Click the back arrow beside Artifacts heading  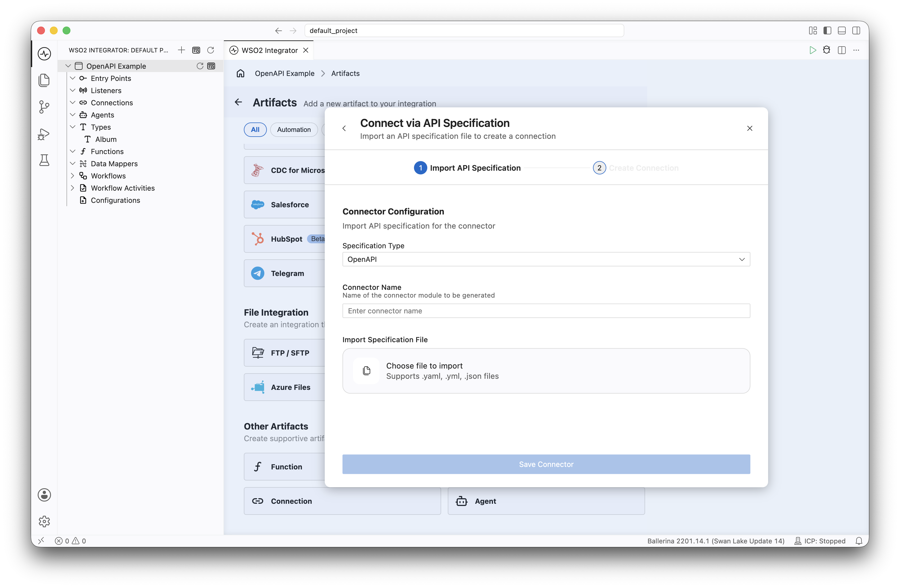(x=239, y=102)
